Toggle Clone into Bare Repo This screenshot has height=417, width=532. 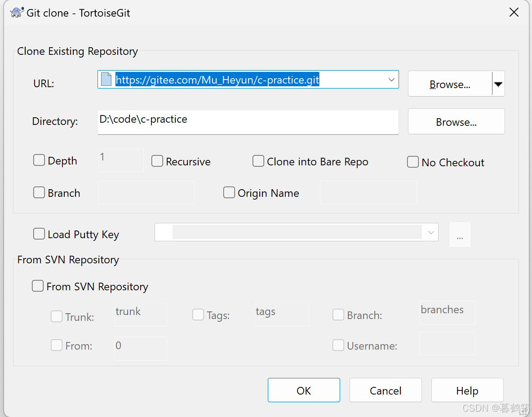coord(258,161)
